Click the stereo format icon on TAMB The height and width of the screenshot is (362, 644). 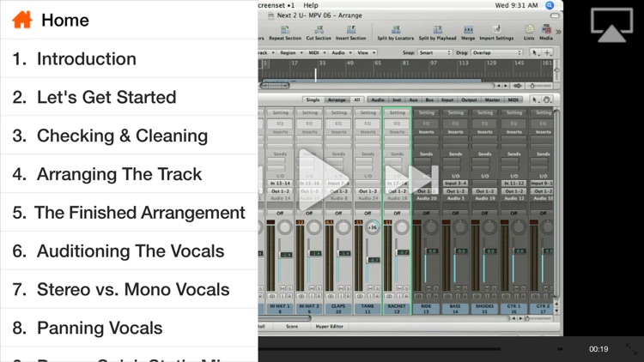(360, 296)
